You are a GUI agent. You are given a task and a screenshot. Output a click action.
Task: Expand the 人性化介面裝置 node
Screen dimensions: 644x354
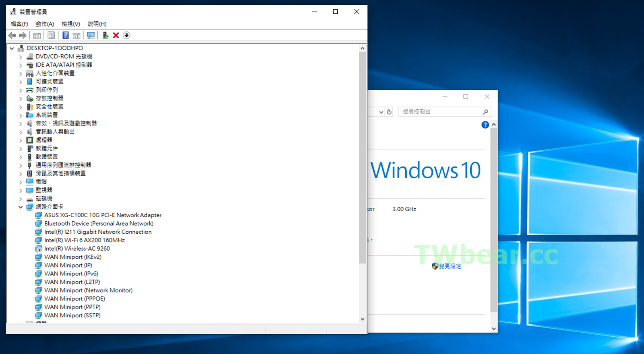point(21,74)
